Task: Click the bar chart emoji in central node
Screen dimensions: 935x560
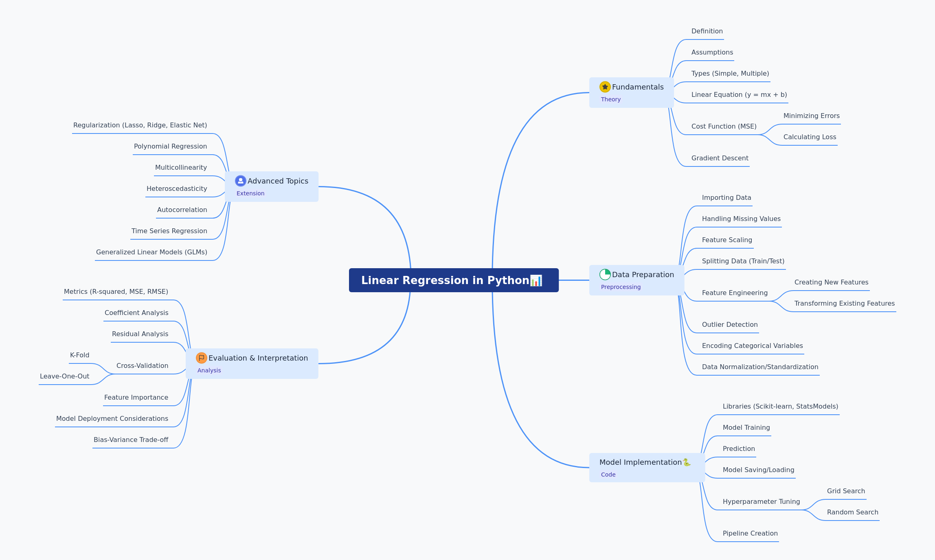Action: click(536, 280)
